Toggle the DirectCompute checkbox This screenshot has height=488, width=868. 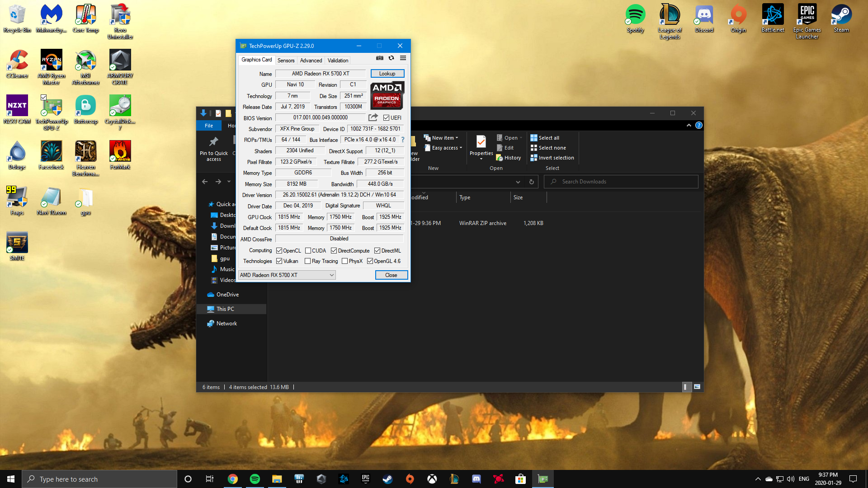(x=334, y=251)
